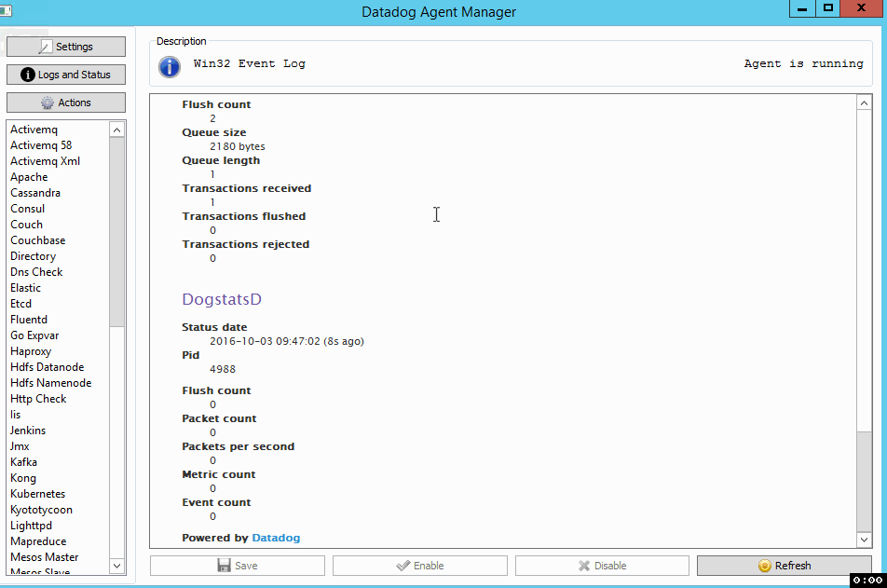Click the down chevron below the integrations list
The height and width of the screenshot is (588, 887).
pos(117,566)
